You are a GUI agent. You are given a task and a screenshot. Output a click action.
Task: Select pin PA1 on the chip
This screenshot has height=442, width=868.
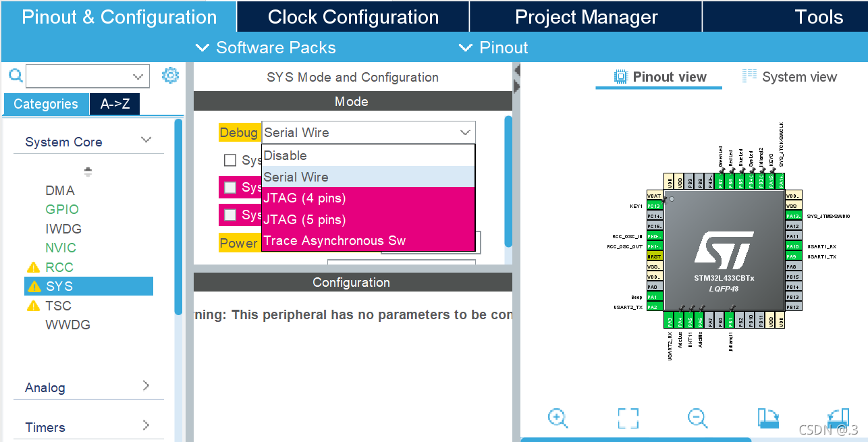click(654, 297)
